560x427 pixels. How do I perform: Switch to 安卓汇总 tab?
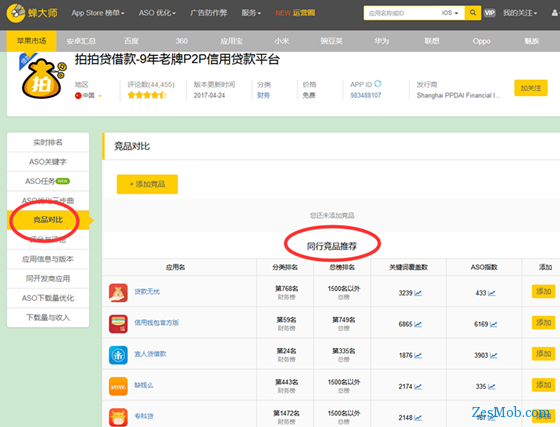coord(81,41)
